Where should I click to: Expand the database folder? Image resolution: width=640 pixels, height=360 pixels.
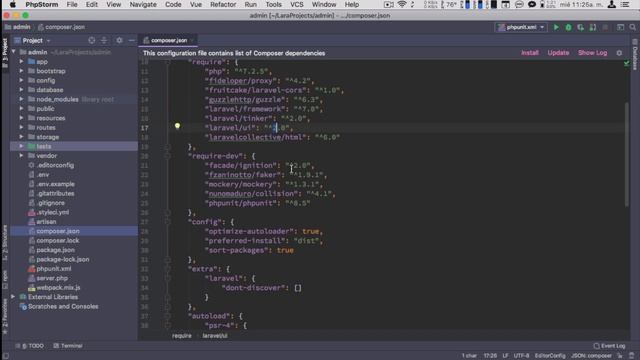point(21,90)
